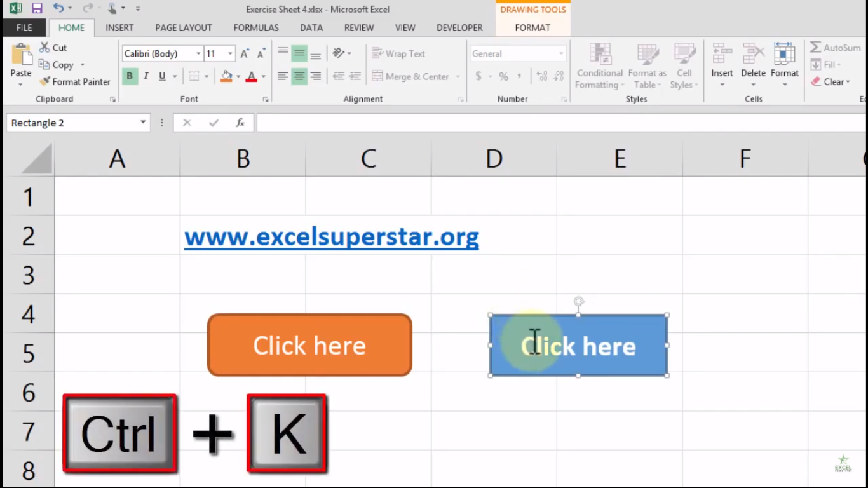The image size is (868, 488).
Task: Open the Drawing Tools FORMAT tab
Action: [532, 27]
